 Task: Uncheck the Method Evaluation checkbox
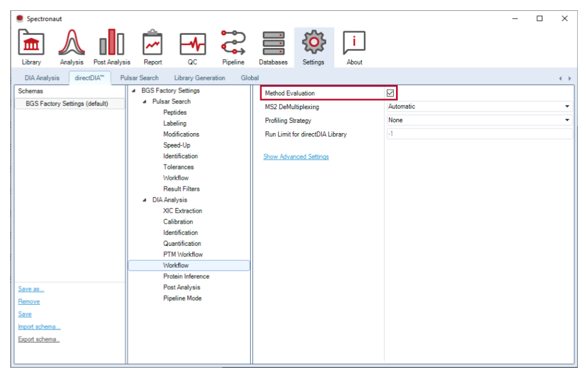point(390,93)
